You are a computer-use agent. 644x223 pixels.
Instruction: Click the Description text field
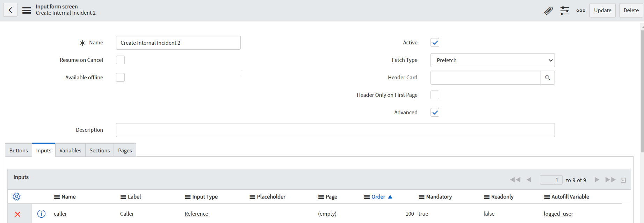pyautogui.click(x=335, y=130)
